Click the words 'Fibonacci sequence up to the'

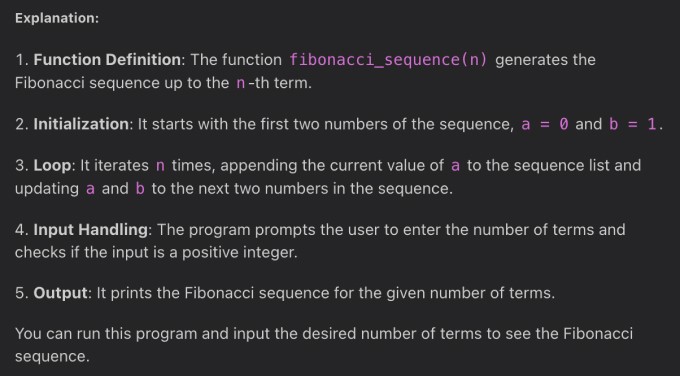pos(122,82)
